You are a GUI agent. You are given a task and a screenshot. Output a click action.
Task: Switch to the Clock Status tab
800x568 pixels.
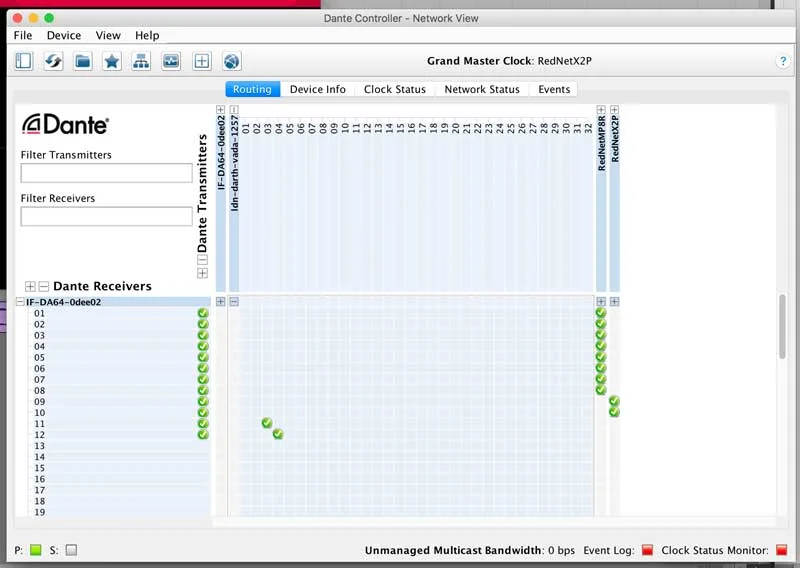coord(394,89)
